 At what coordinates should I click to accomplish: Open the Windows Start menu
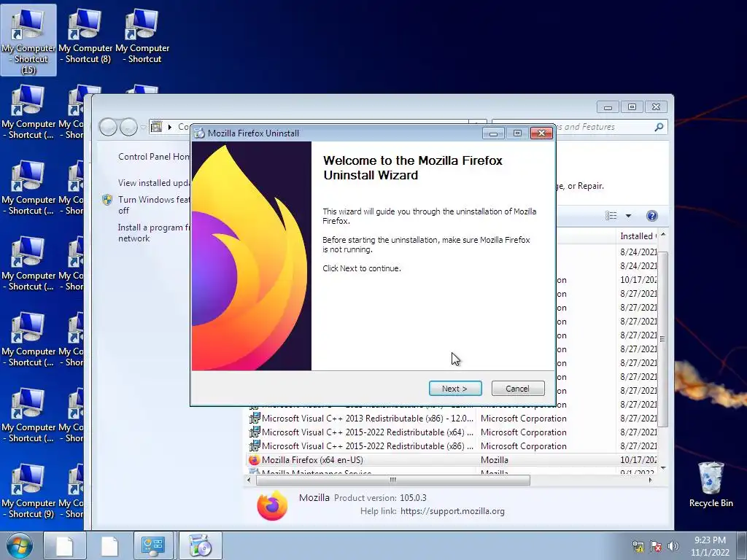pos(19,545)
